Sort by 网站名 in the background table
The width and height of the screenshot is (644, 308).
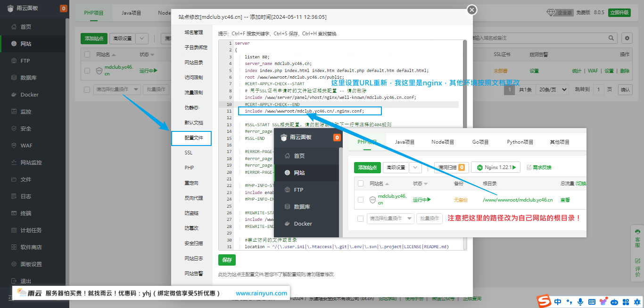pyautogui.click(x=105, y=55)
